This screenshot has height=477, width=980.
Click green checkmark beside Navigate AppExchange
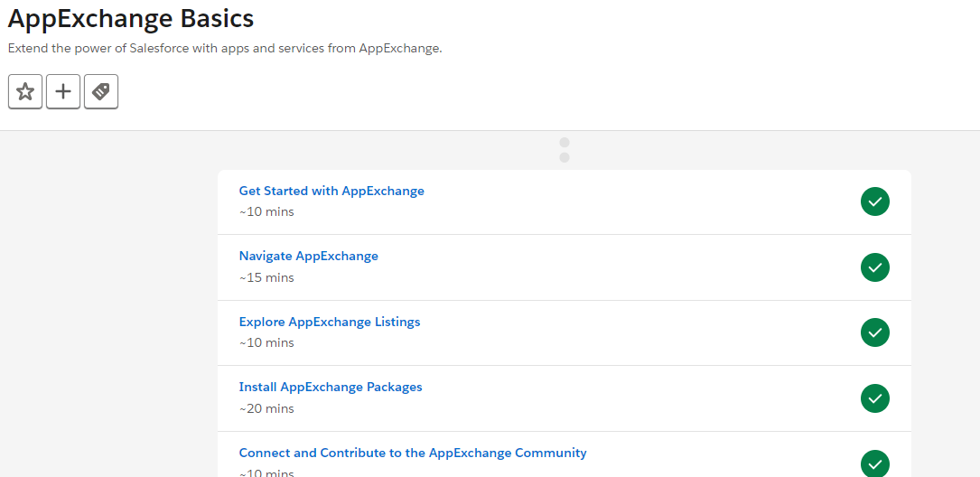pos(875,267)
